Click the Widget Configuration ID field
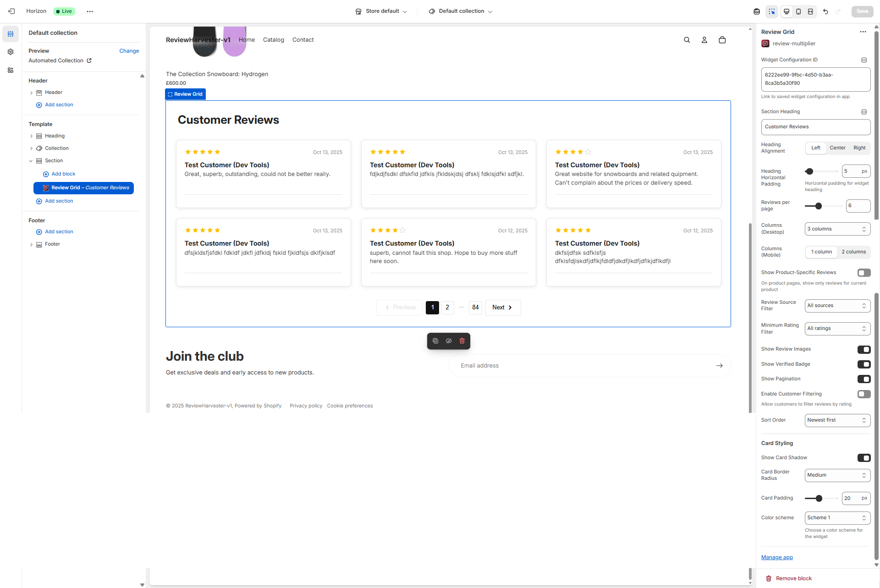880x588 pixels. pos(815,79)
